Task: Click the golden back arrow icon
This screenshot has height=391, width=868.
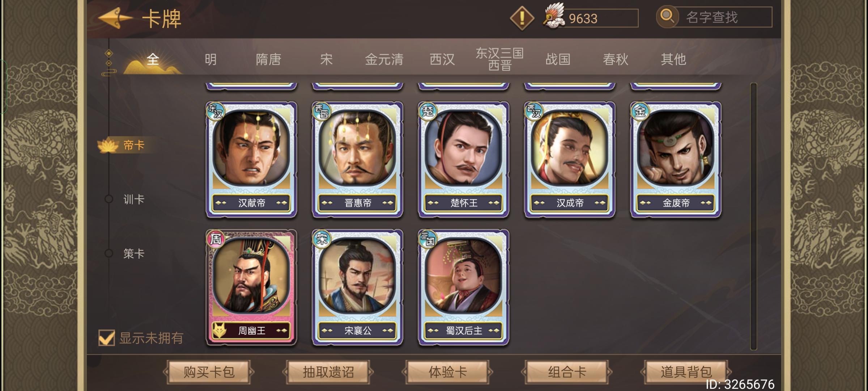Action: 115,18
